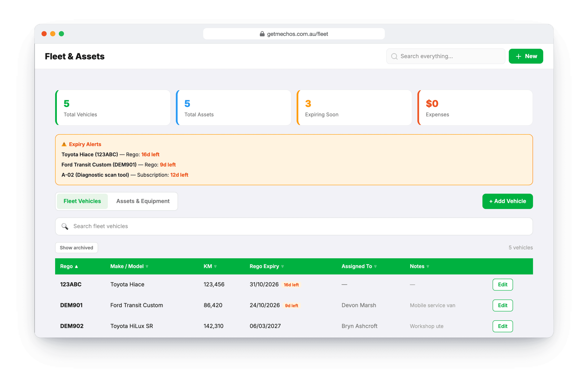Open the Expiring Soon stat card
Image resolution: width=588 pixels, height=389 pixels.
[x=354, y=108]
